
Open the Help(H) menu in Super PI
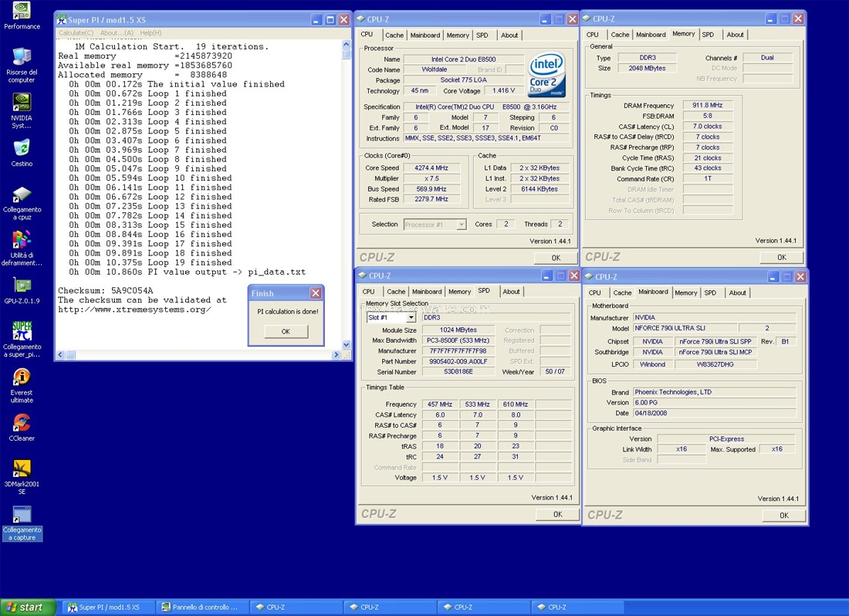pos(151,33)
